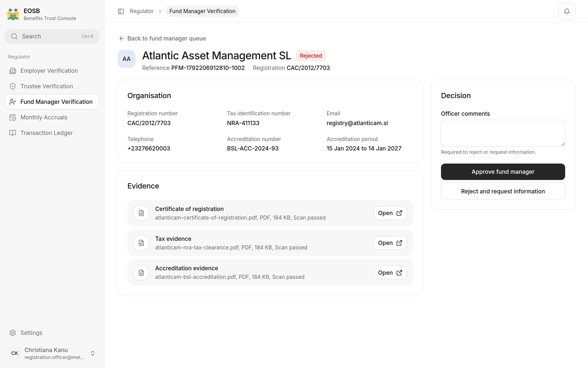Click the Transaction Ledger book icon
This screenshot has width=588, height=368.
click(13, 133)
